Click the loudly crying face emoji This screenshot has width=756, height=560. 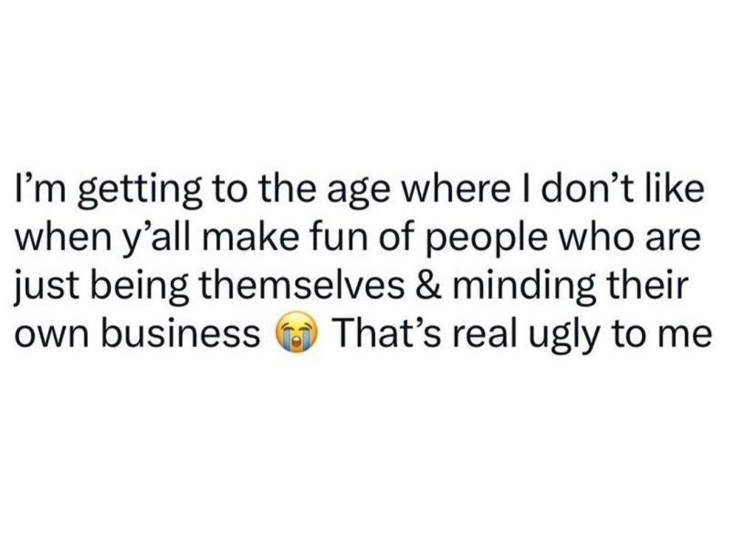pyautogui.click(x=295, y=335)
